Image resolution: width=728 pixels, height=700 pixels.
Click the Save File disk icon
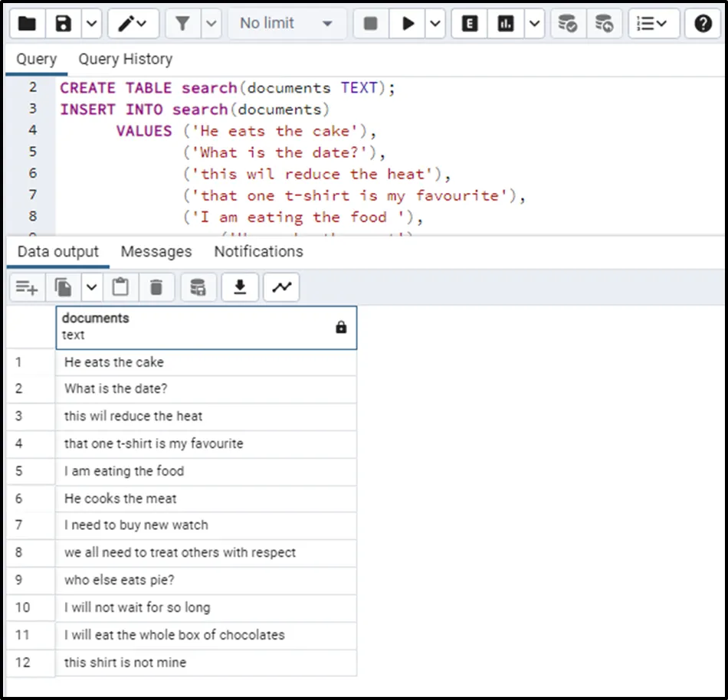[x=64, y=24]
